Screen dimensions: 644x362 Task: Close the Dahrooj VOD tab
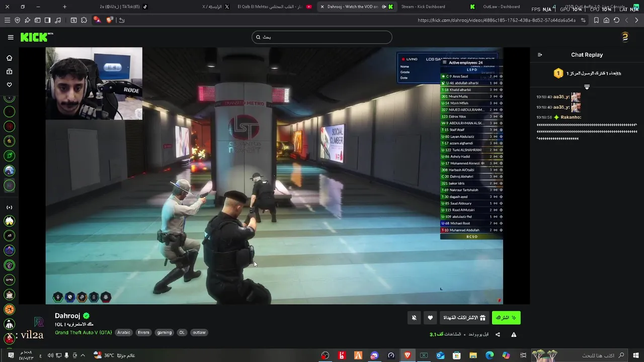coord(322,7)
